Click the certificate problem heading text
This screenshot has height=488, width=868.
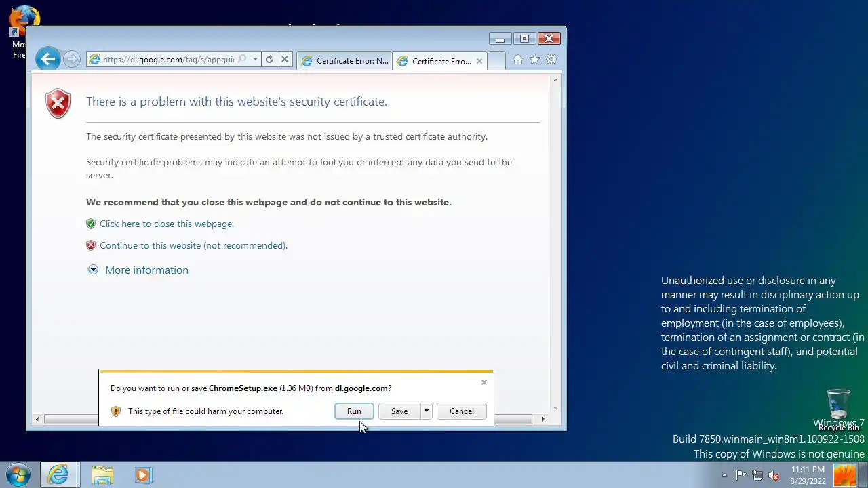pos(237,102)
